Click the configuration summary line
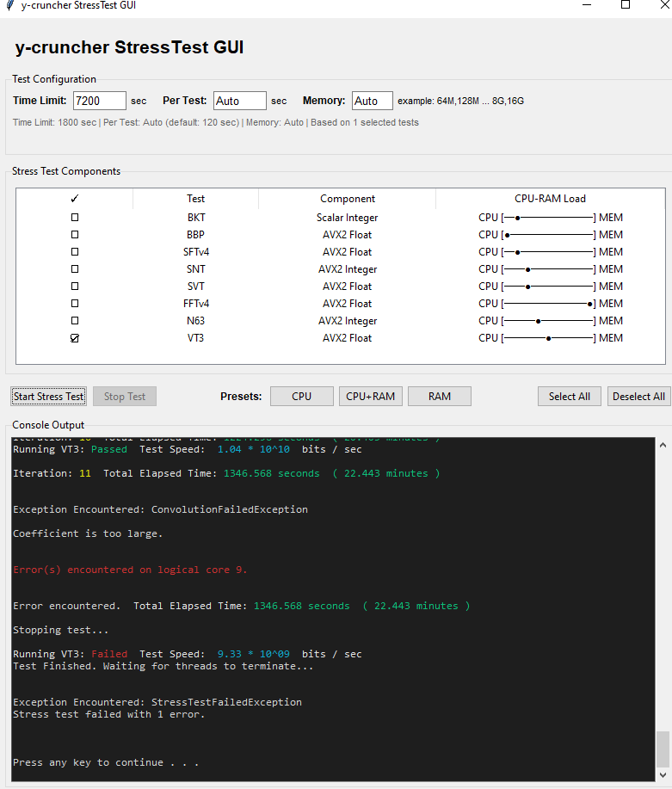672x789 pixels. point(215,122)
